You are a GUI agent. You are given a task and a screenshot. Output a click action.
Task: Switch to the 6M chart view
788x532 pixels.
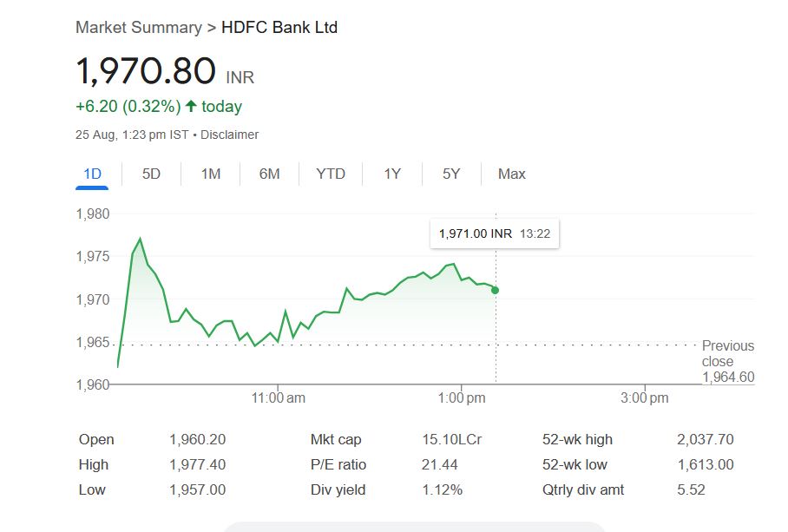pyautogui.click(x=269, y=174)
